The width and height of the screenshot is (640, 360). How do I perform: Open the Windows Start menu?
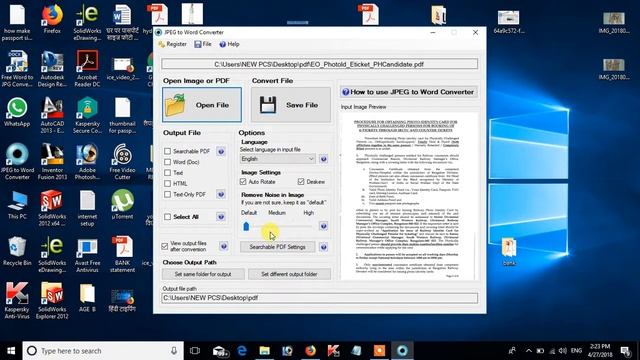11,351
